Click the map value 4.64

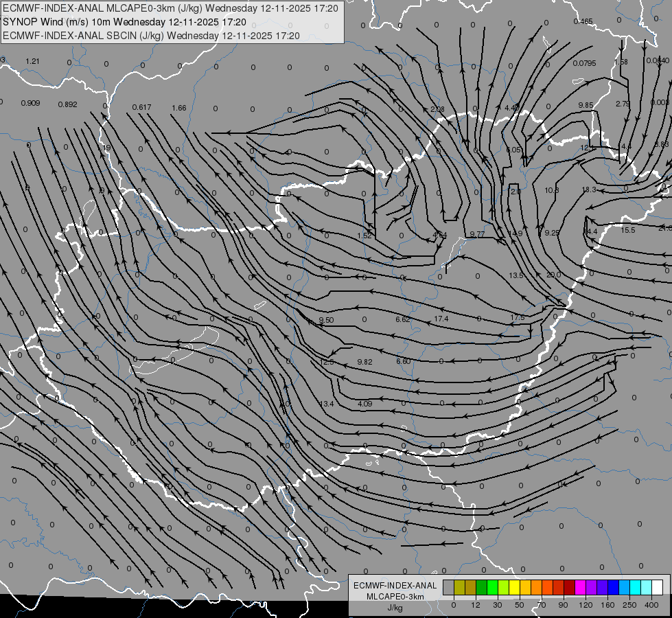(440, 235)
